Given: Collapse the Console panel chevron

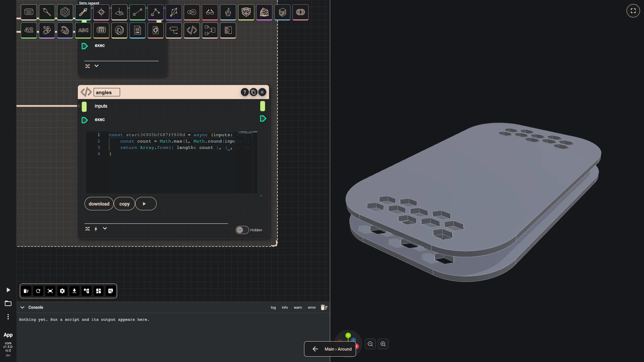Looking at the screenshot, I should pos(22,307).
